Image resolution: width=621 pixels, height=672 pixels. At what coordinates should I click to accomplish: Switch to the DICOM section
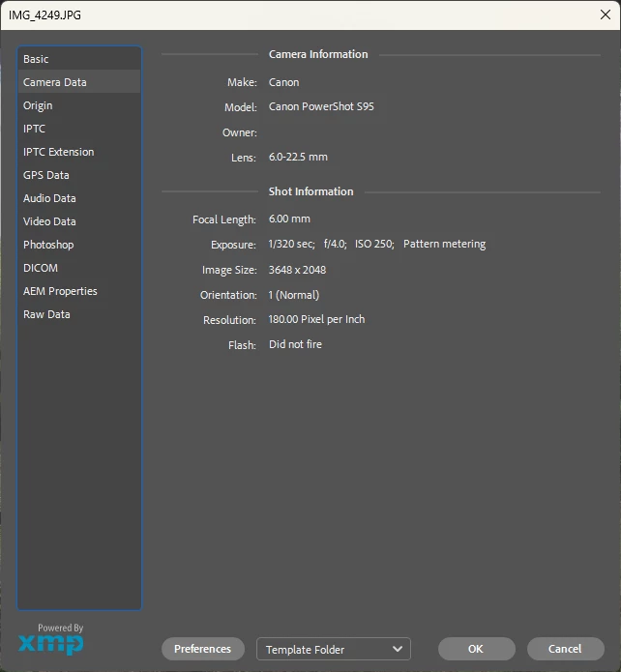click(79, 268)
